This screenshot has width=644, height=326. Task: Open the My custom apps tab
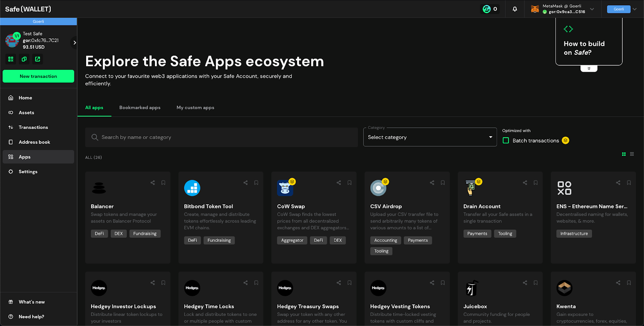pos(195,108)
